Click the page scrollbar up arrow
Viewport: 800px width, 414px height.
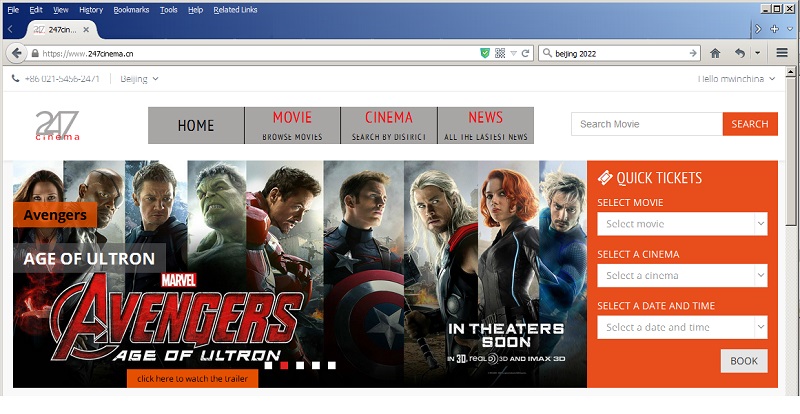tap(790, 72)
